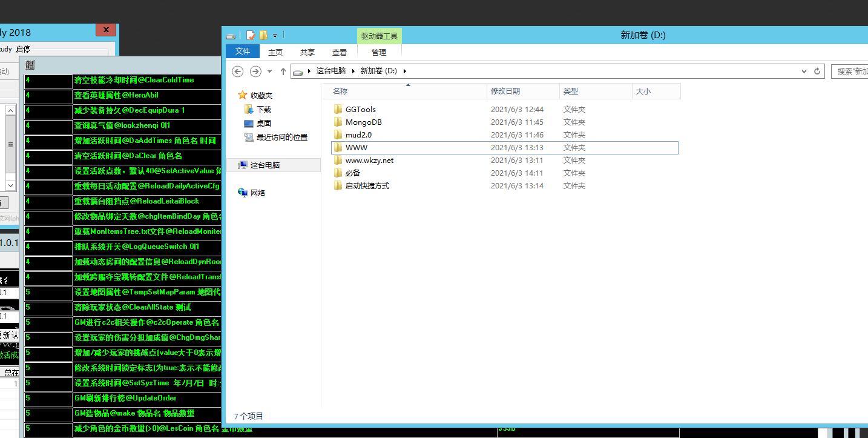Click the 名称 column header
Screen dimensions: 868x438
340,91
